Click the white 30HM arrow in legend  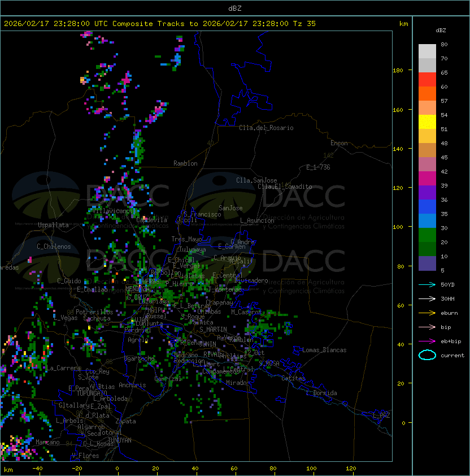[427, 298]
